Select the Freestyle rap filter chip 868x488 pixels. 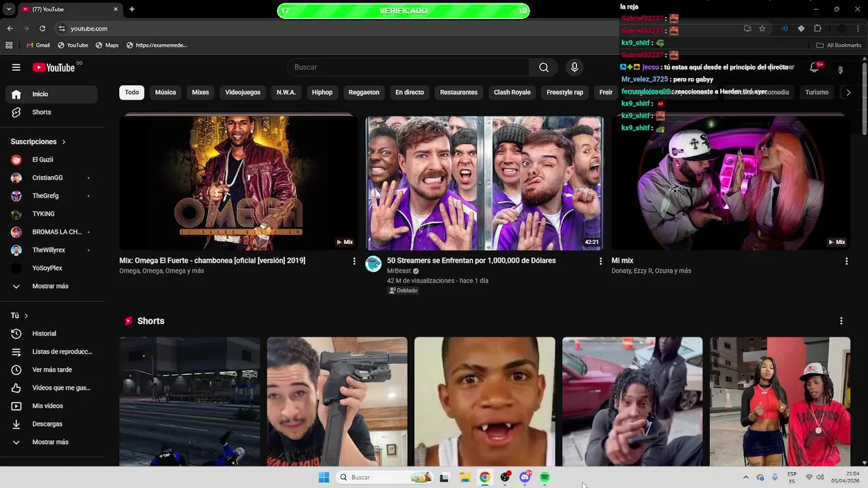565,92
